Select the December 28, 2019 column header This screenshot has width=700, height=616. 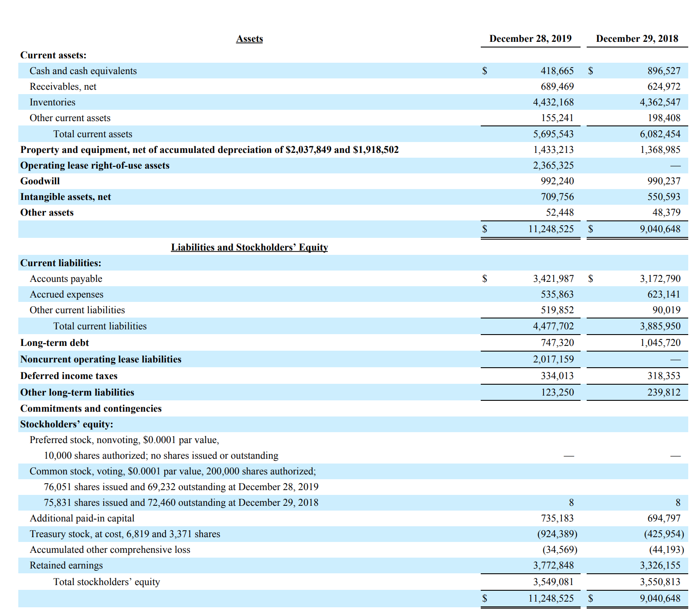(530, 39)
